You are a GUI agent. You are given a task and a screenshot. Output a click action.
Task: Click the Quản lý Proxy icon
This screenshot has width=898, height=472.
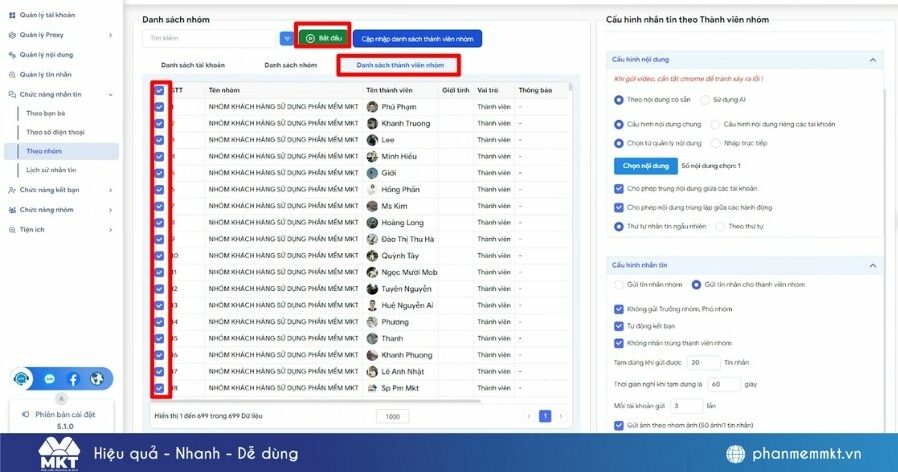pyautogui.click(x=12, y=35)
